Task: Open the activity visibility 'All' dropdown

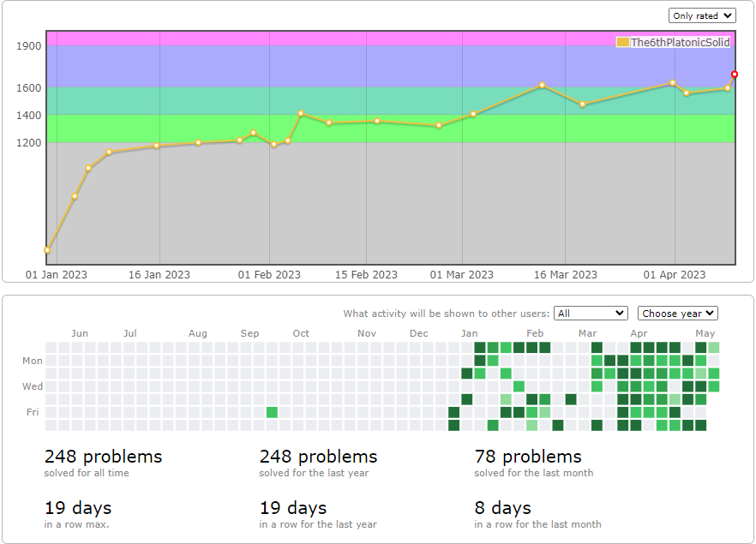Action: click(591, 314)
